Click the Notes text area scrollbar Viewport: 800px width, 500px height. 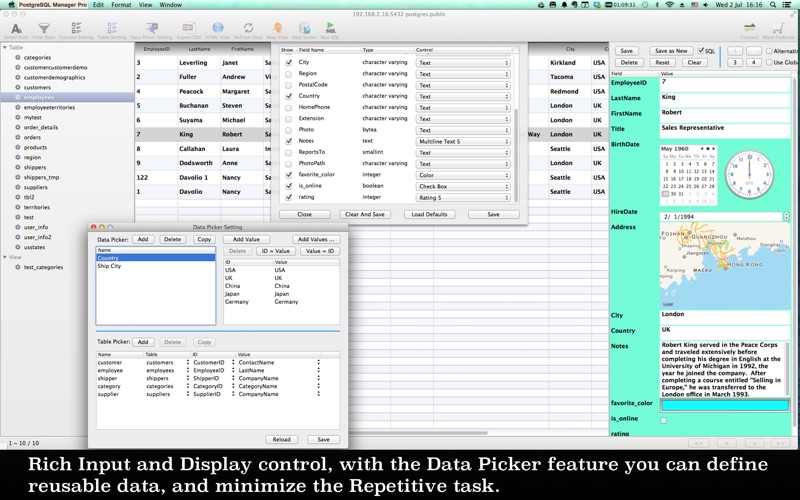[788, 368]
